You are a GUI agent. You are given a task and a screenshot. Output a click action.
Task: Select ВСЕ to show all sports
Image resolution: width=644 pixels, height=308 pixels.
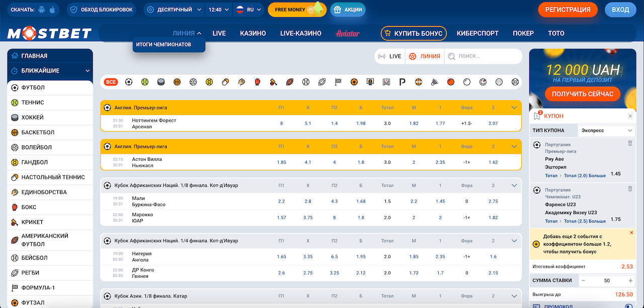click(111, 82)
